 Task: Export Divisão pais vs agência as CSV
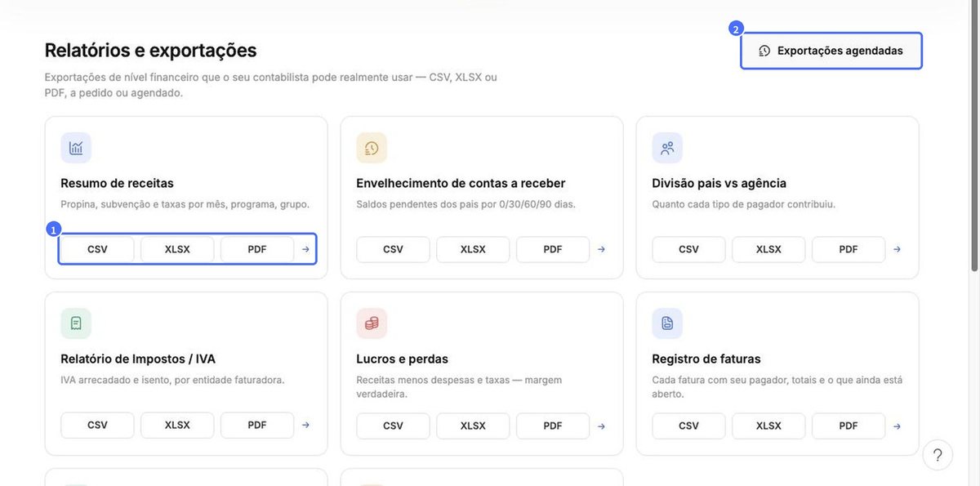click(688, 249)
